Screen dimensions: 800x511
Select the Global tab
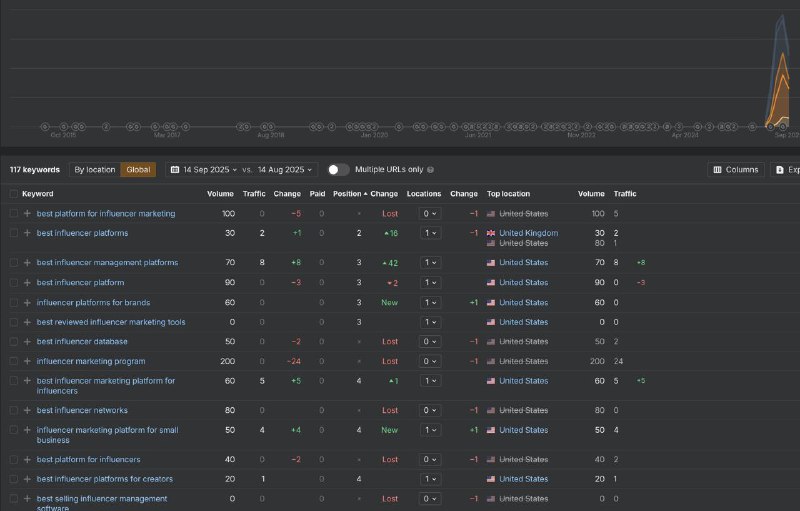tap(138, 170)
